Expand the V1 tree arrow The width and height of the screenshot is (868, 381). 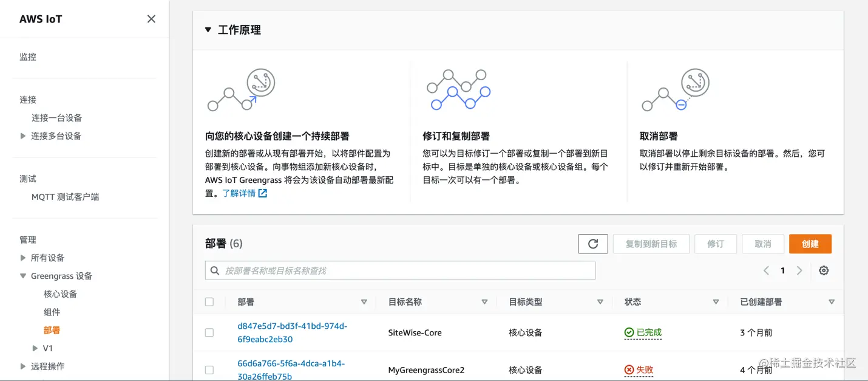(x=35, y=348)
